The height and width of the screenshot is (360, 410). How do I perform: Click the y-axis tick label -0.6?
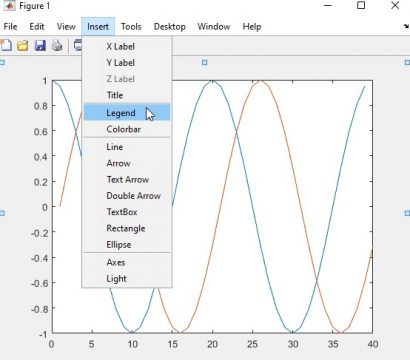39,283
